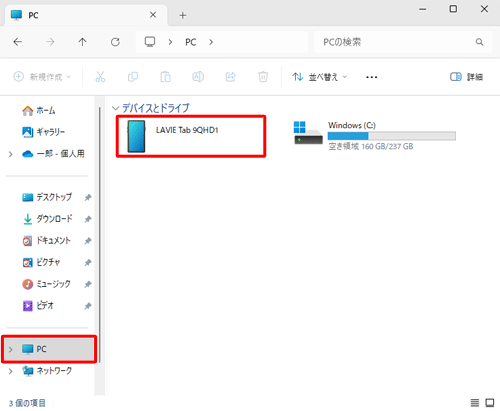The image size is (500, 411).
Task: Select the LAVIE Tab 9QHD1 device
Action: [x=191, y=136]
